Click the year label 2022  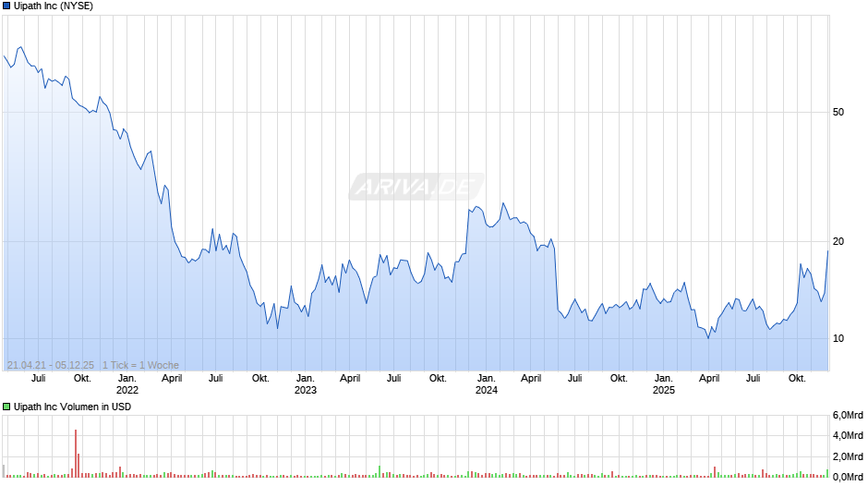point(127,390)
